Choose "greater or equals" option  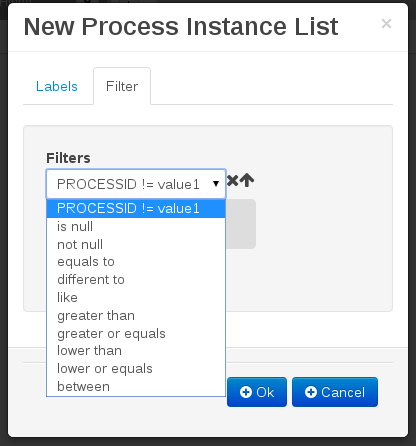[136, 333]
